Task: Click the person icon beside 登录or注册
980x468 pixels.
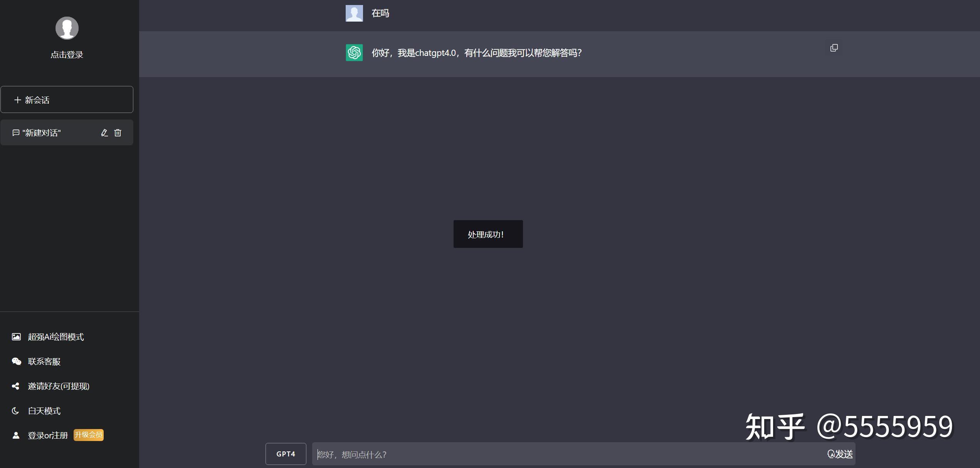Action: (x=16, y=435)
